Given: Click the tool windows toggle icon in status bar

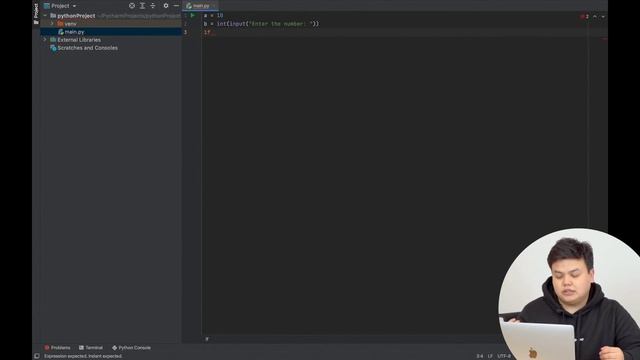Looking at the screenshot, I should pos(37,356).
